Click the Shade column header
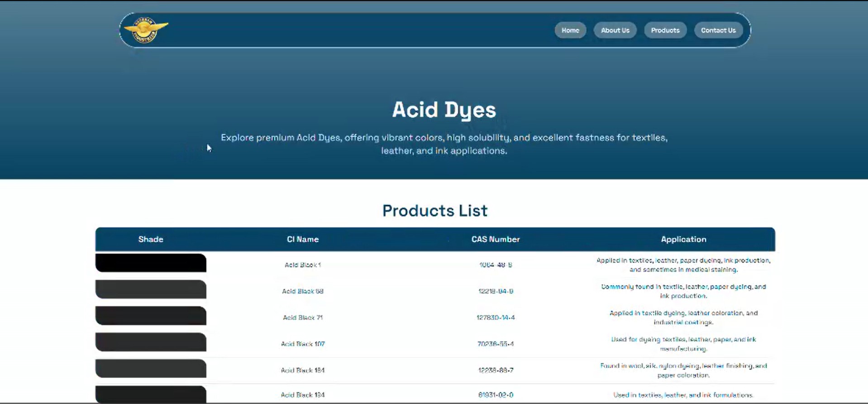Viewport: 868px width, 404px height. [151, 239]
